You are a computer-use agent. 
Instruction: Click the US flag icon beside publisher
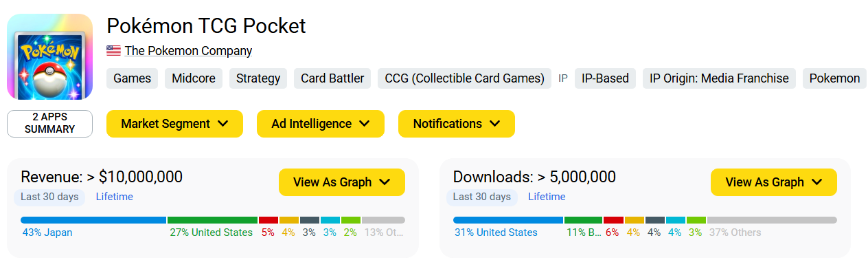(113, 51)
